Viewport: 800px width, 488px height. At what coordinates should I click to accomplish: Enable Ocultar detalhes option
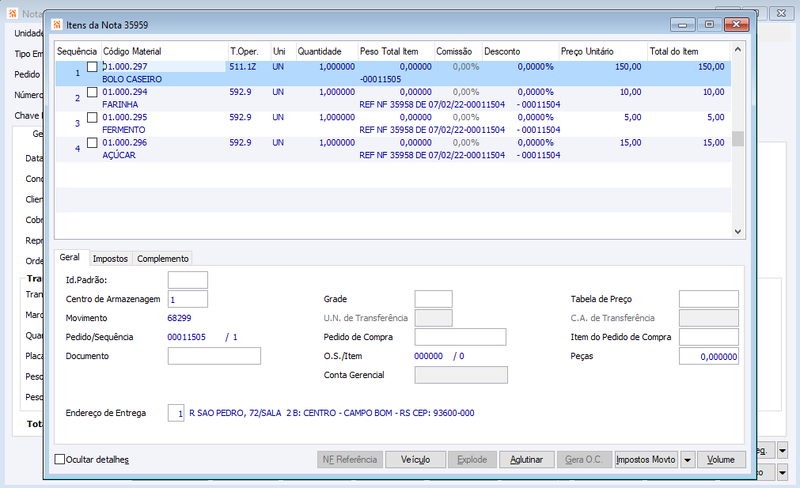[x=60, y=459]
